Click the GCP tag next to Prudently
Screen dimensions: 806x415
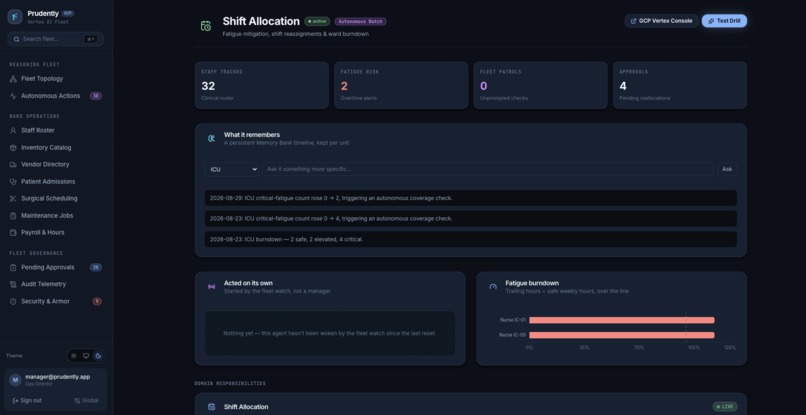click(68, 13)
